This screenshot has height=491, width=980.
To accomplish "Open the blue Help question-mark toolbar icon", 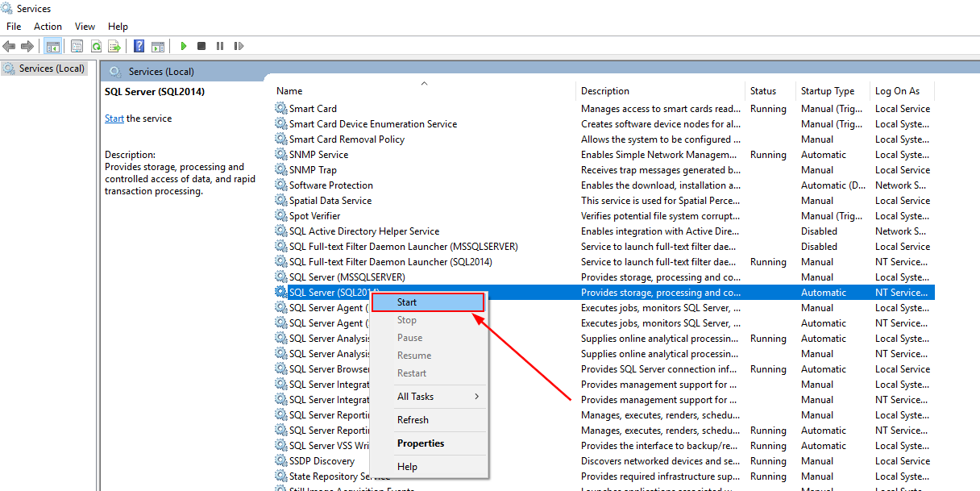I will (x=139, y=46).
